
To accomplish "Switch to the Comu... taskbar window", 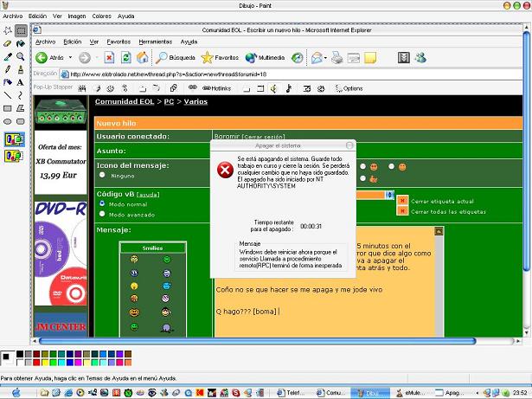I will pyautogui.click(x=331, y=393).
